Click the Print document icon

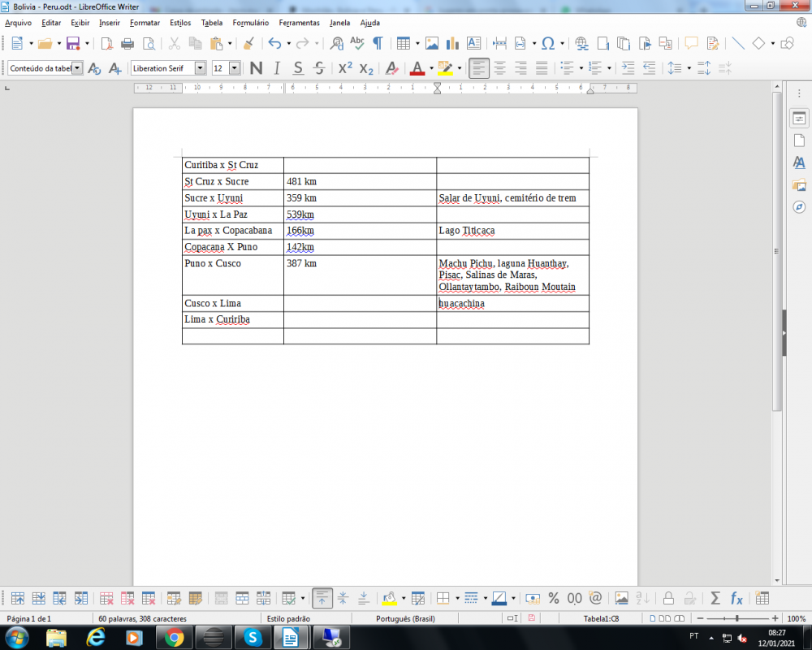pos(127,44)
